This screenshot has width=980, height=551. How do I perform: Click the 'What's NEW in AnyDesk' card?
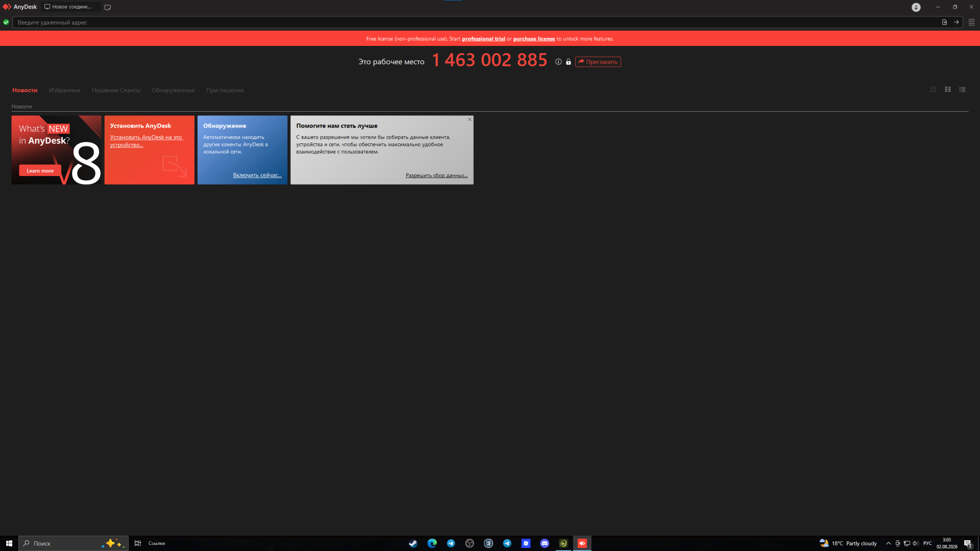click(x=56, y=150)
